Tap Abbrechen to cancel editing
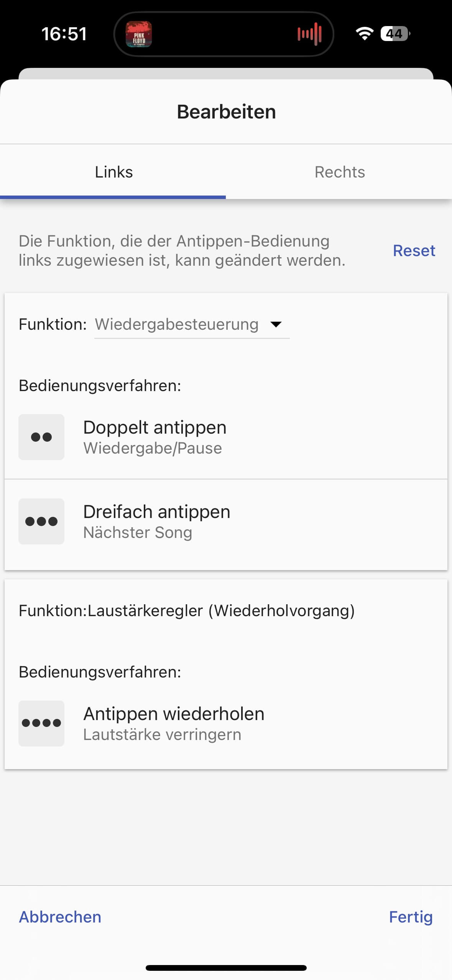This screenshot has width=452, height=980. [60, 917]
